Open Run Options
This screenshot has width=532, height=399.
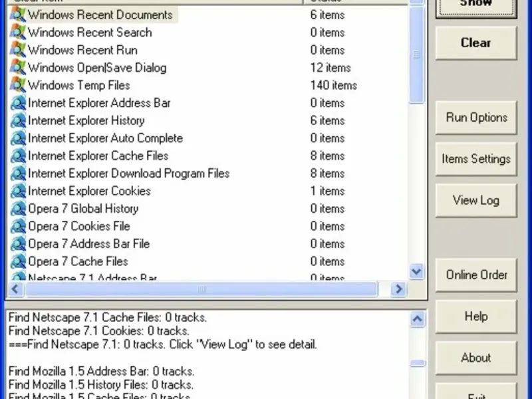coord(476,118)
